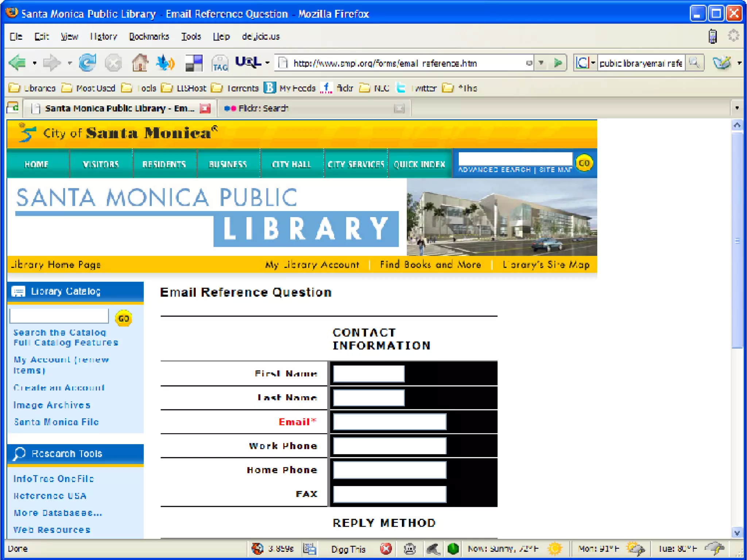
Task: Click the Reload page toolbar icon
Action: (x=87, y=63)
